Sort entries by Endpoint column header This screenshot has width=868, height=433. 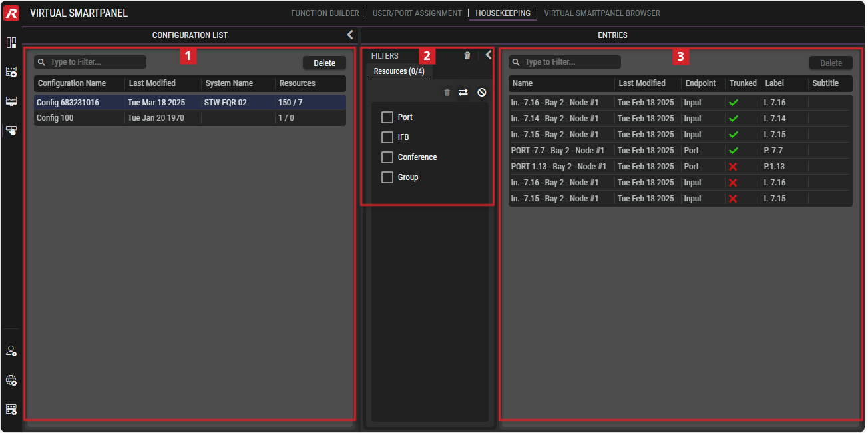click(x=700, y=83)
